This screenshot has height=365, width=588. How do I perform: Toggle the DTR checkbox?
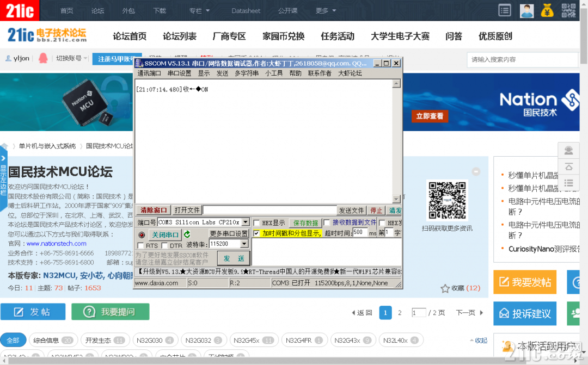tap(164, 245)
